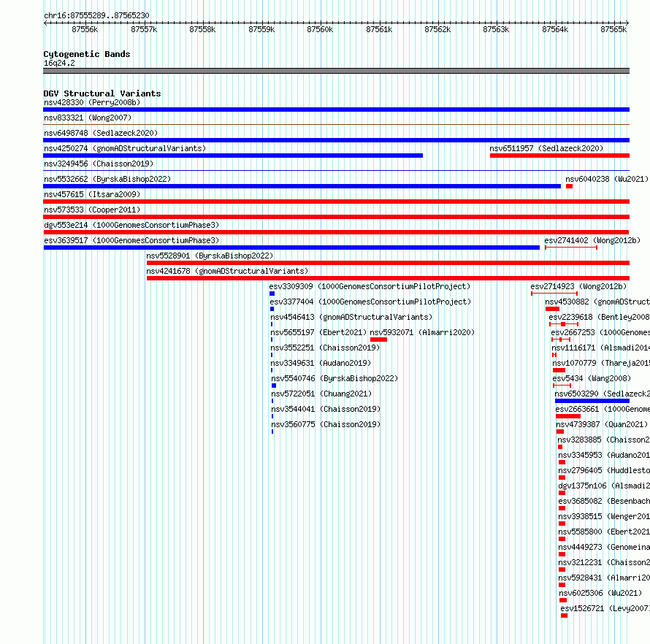
Task: Select nsv3349631 (Audano2019) label
Action: pyautogui.click(x=321, y=363)
